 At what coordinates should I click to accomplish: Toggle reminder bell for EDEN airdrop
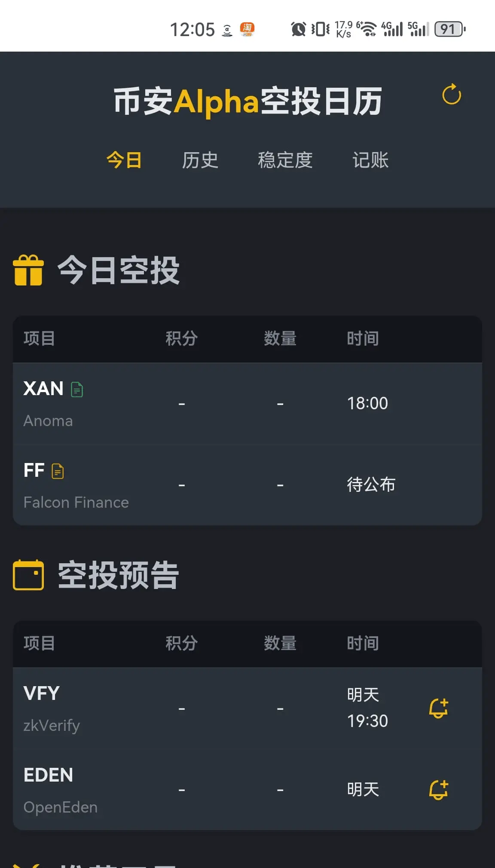(x=439, y=790)
